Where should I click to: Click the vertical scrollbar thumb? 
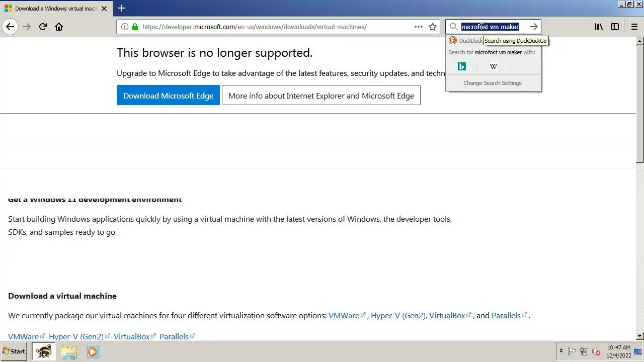point(640,104)
